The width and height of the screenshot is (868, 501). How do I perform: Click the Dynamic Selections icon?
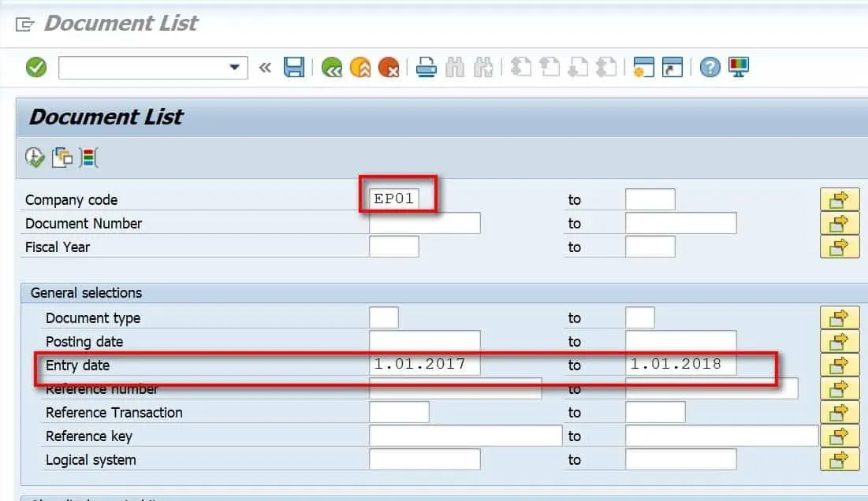pos(89,157)
